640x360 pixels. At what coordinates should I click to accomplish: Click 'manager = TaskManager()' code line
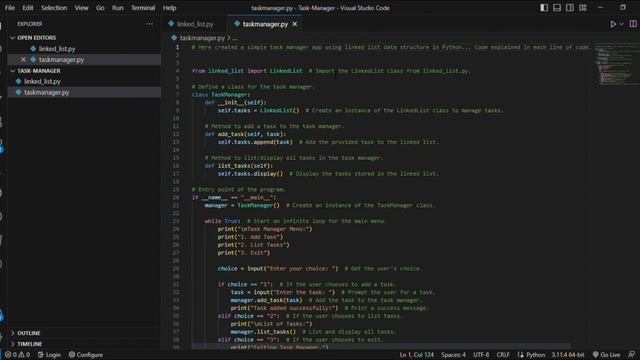[242, 205]
